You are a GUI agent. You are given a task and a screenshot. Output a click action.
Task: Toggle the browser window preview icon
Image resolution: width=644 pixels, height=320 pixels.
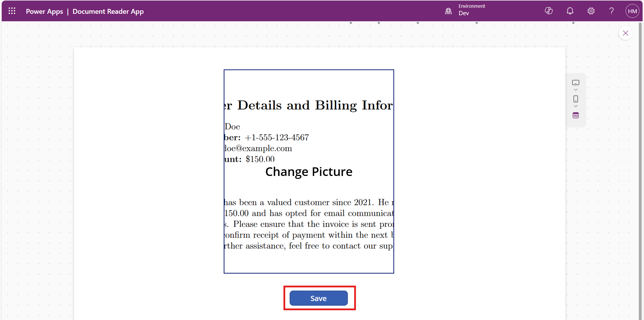[x=576, y=116]
